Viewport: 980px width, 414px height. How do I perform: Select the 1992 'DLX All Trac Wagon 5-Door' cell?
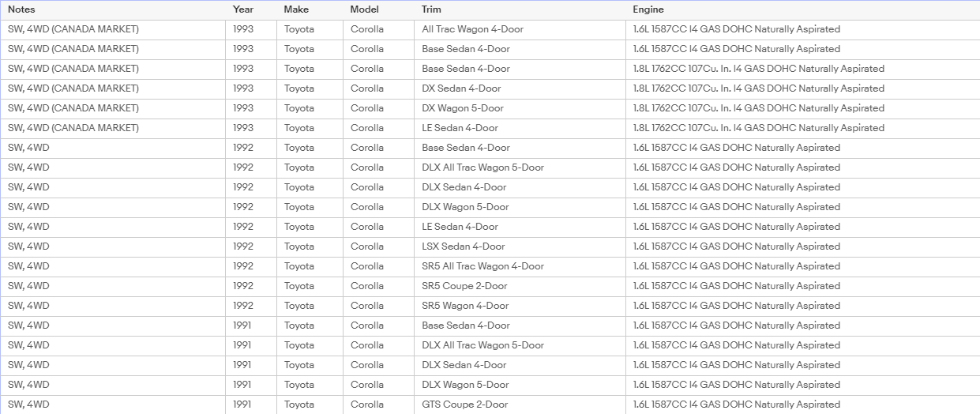pos(520,167)
